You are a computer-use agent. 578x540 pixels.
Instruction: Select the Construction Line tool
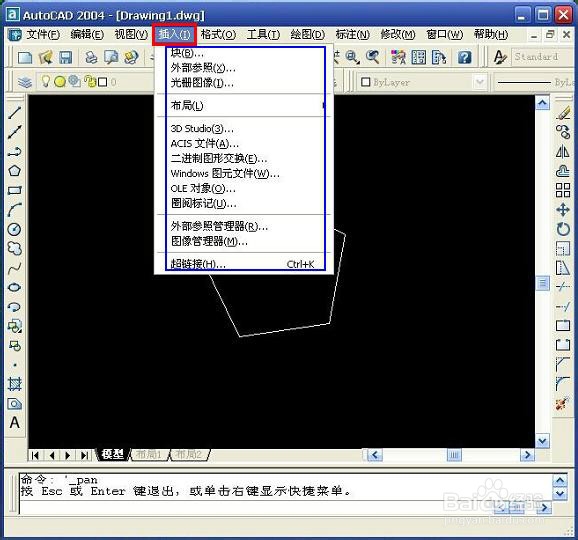tap(14, 132)
